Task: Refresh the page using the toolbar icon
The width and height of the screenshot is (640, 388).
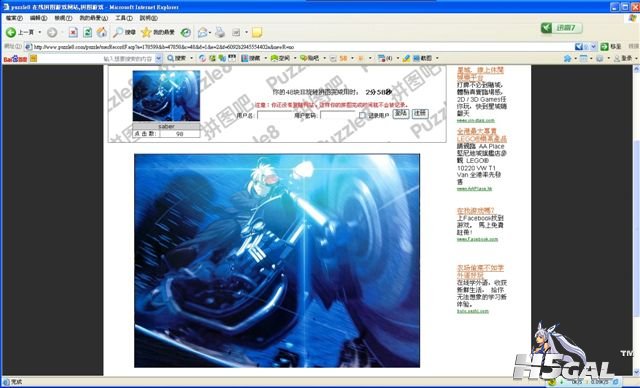Action: coord(87,32)
